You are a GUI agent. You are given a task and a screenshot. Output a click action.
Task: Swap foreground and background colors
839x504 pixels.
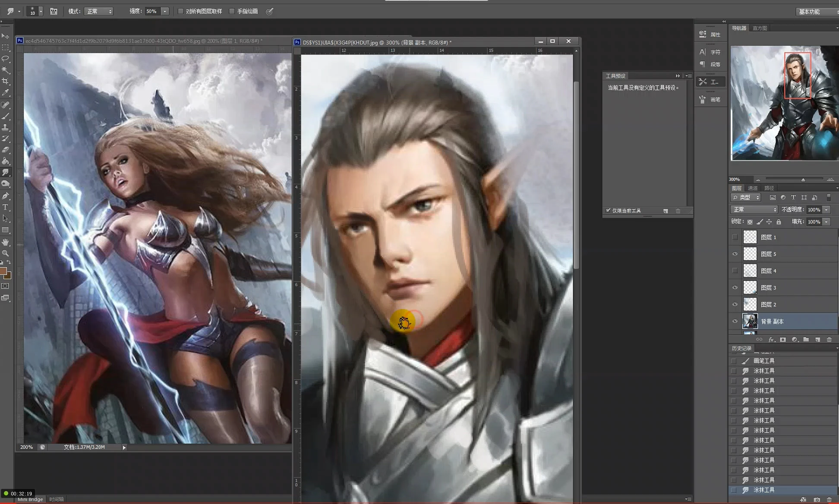[9, 262]
